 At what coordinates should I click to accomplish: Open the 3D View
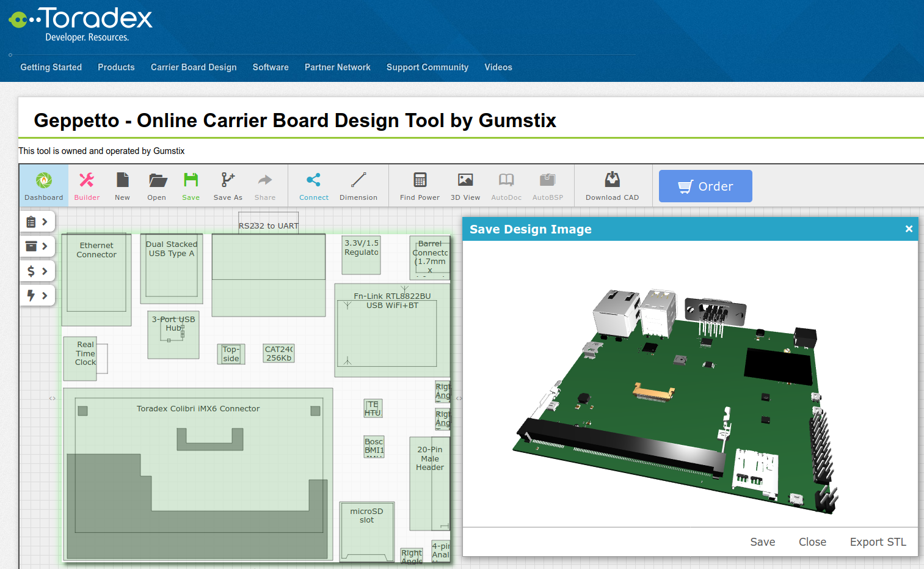point(465,185)
